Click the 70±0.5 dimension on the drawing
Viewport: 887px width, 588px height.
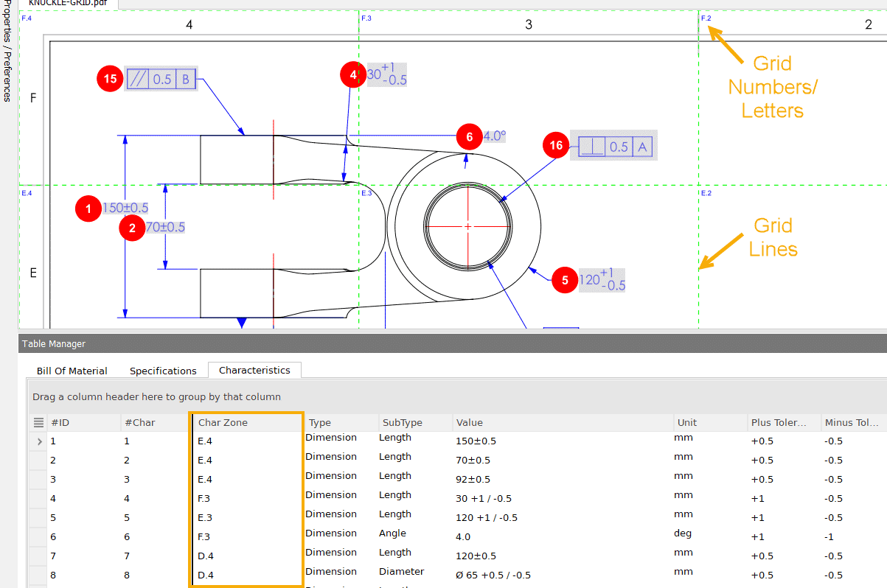tap(165, 228)
